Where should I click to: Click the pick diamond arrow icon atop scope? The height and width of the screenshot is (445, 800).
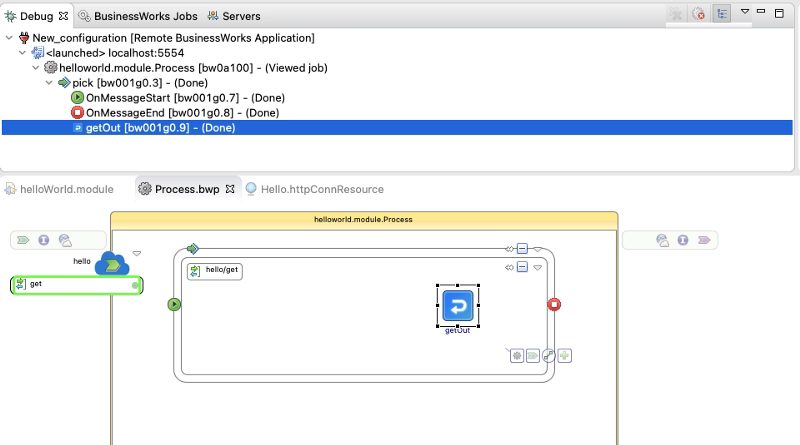click(192, 249)
